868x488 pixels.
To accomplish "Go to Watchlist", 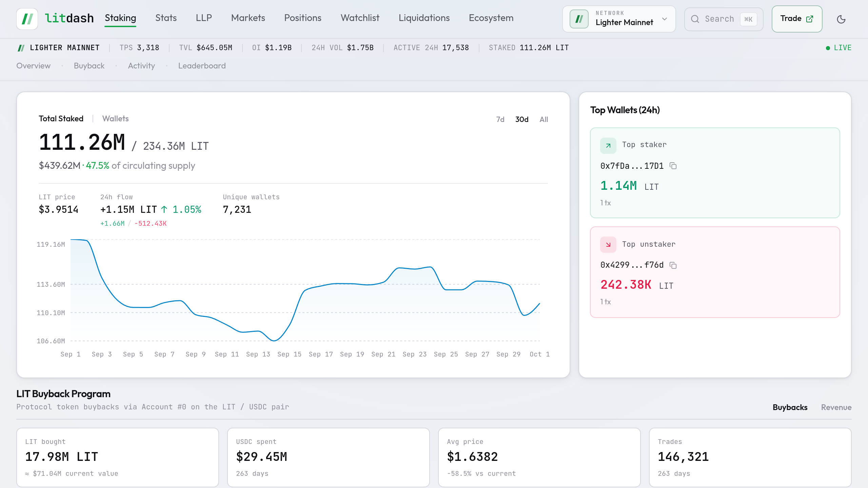I will coord(360,18).
